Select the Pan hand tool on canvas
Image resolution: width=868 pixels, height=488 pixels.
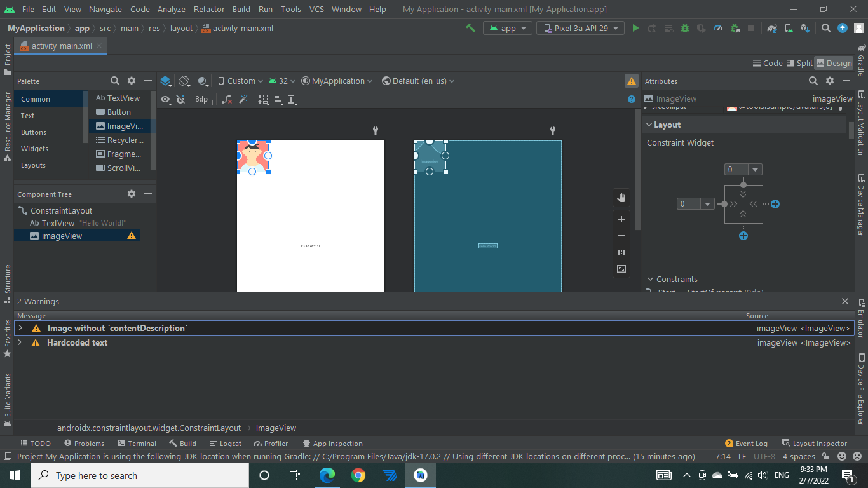621,198
